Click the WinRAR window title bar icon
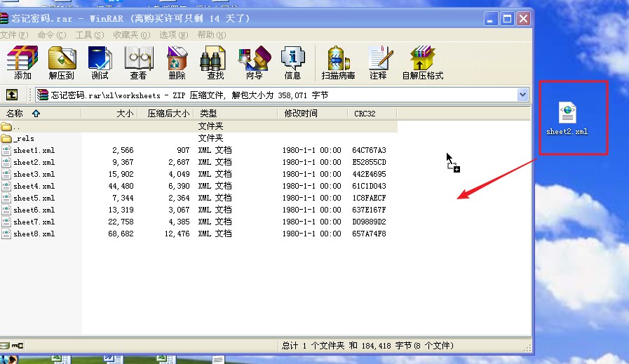 point(4,18)
